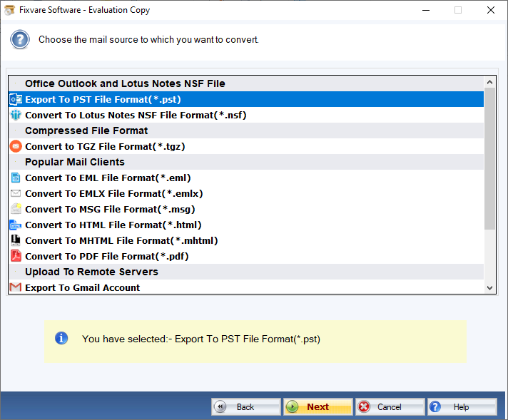Click the Lotus Notes NSF icon
This screenshot has height=420, width=508.
click(16, 115)
